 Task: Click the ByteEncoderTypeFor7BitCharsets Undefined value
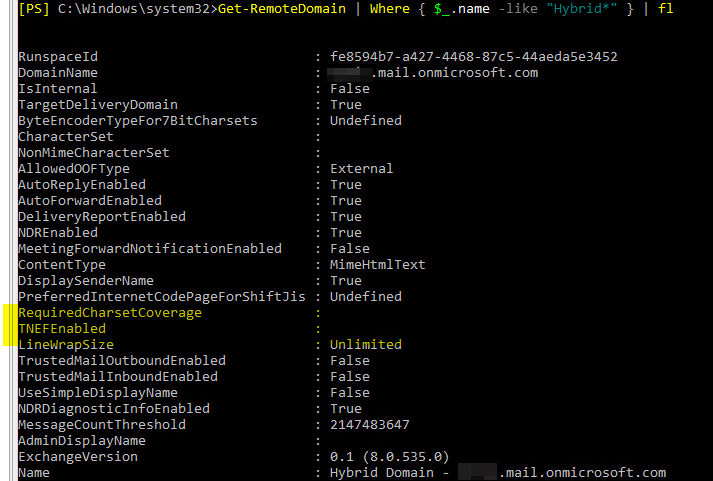[365, 121]
